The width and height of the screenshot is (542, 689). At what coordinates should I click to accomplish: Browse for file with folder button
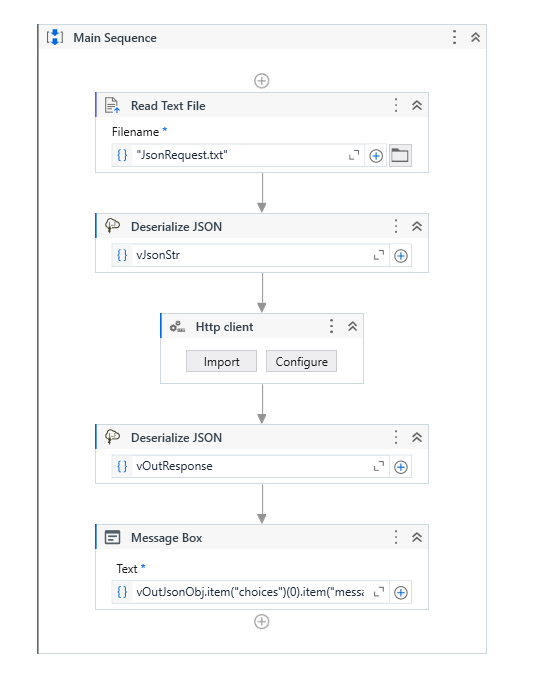(x=400, y=156)
